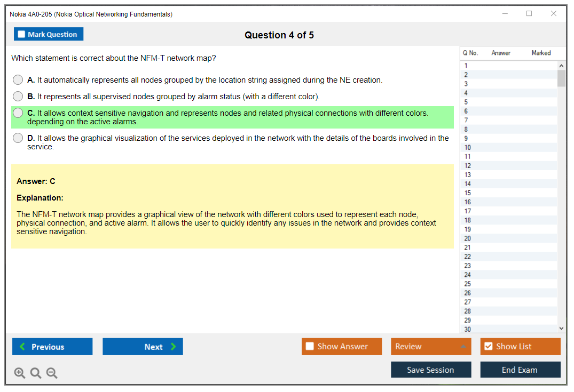Click the Answer column header
Viewport: 574px width, 392px height.
click(x=501, y=53)
